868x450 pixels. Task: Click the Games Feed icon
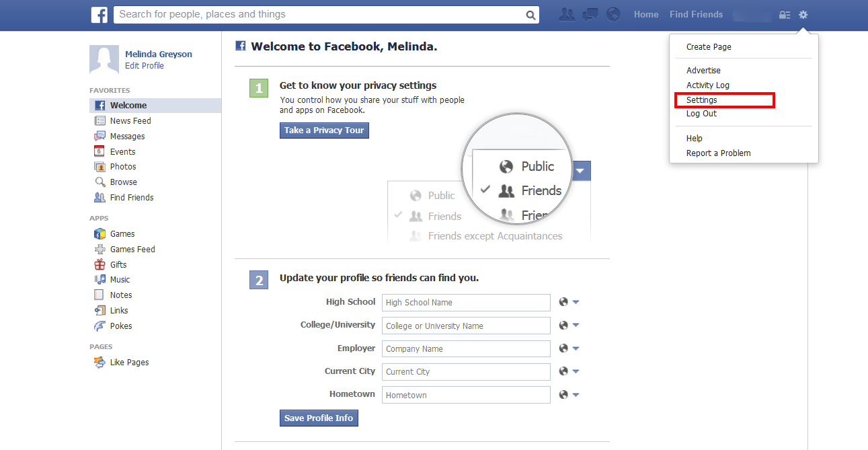point(100,250)
